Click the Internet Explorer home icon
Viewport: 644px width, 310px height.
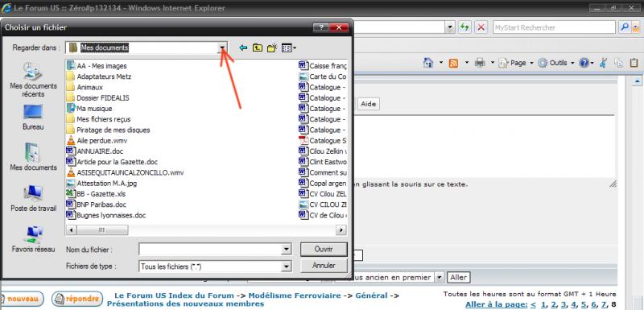point(428,63)
